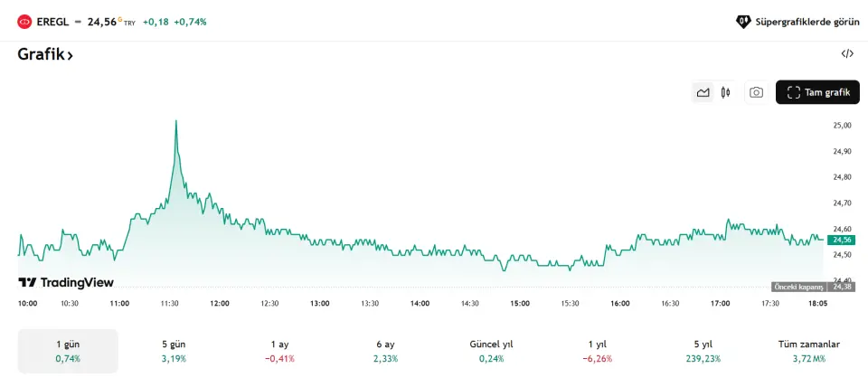Switch to candlestick chart view
This screenshot has width=868, height=387.
coord(725,92)
